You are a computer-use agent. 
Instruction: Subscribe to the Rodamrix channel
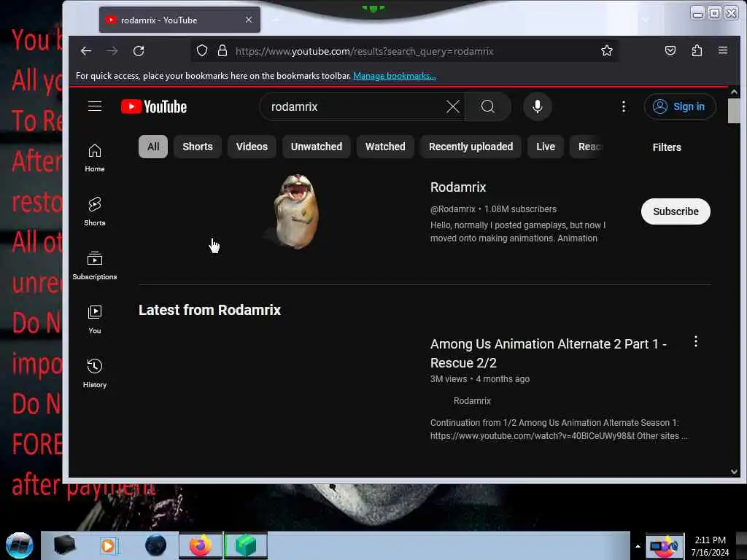click(676, 211)
